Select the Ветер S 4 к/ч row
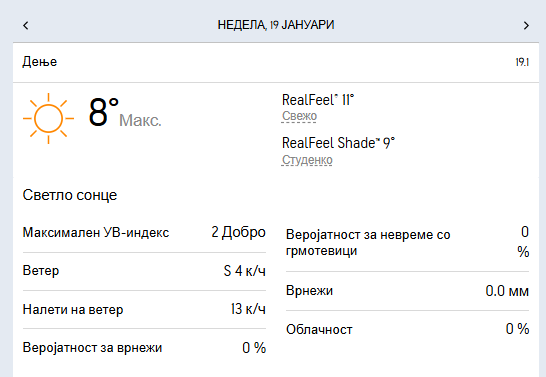This screenshot has height=377, width=546. pos(144,271)
